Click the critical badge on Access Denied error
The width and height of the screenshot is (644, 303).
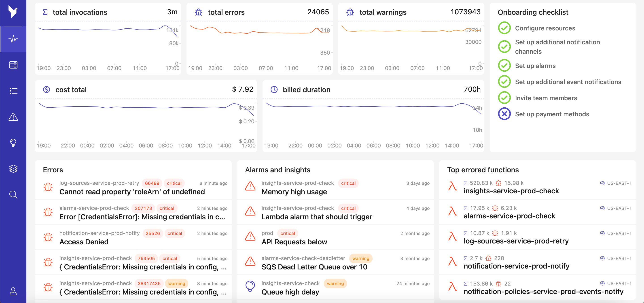(x=175, y=233)
